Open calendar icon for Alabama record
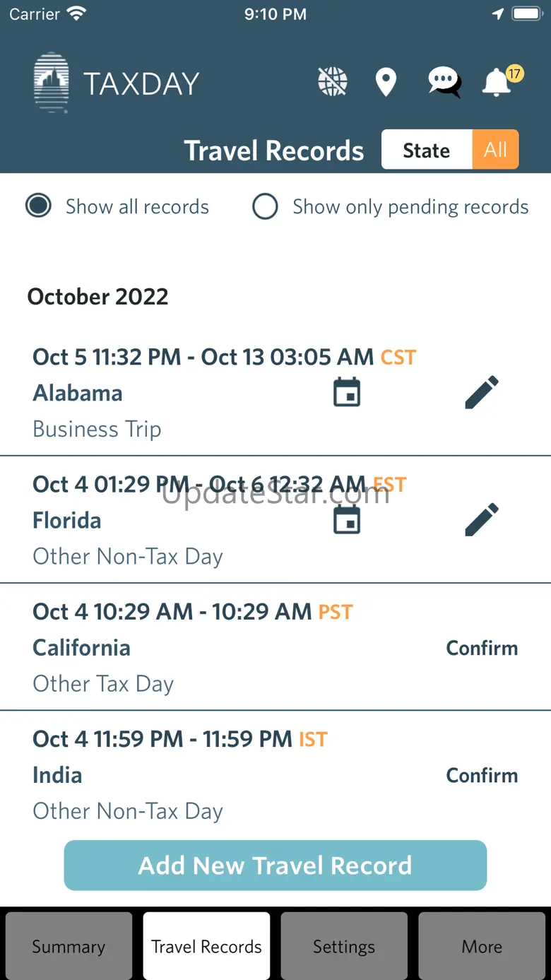 pyautogui.click(x=347, y=393)
